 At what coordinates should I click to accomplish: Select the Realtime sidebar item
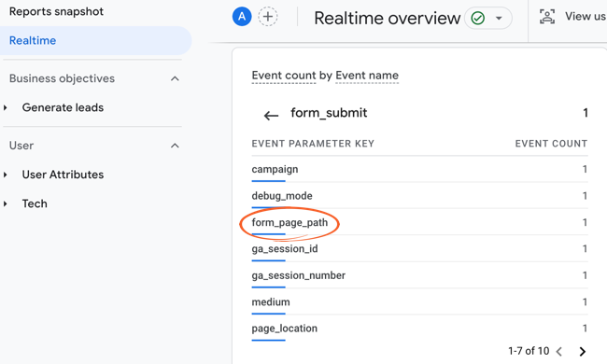(95, 41)
